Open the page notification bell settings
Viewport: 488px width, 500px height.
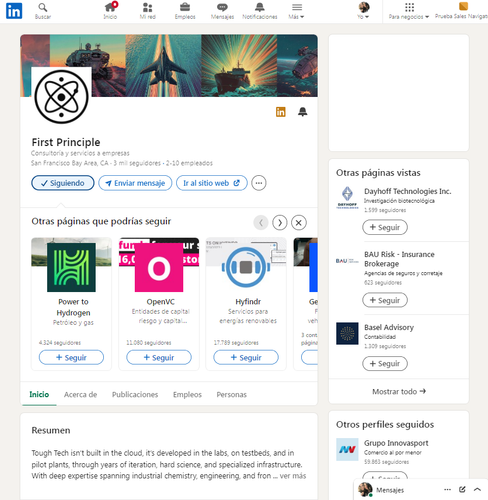(x=303, y=112)
